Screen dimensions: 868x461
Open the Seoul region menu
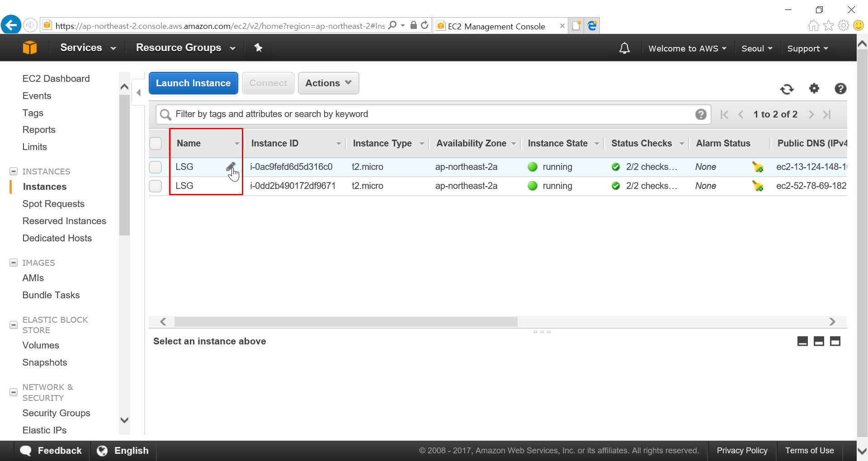point(757,48)
